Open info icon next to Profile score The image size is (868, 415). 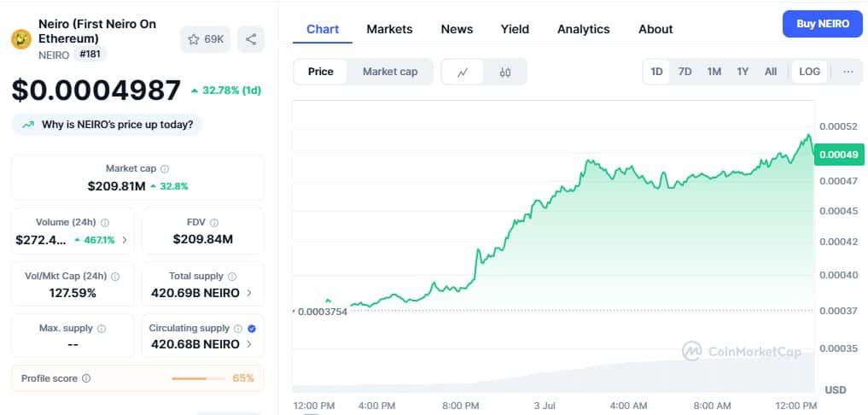[x=86, y=378]
